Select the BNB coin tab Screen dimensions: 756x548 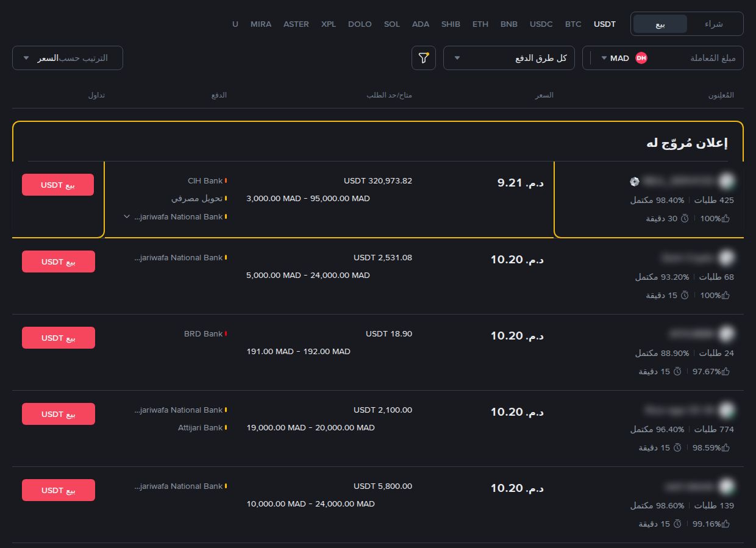[509, 24]
